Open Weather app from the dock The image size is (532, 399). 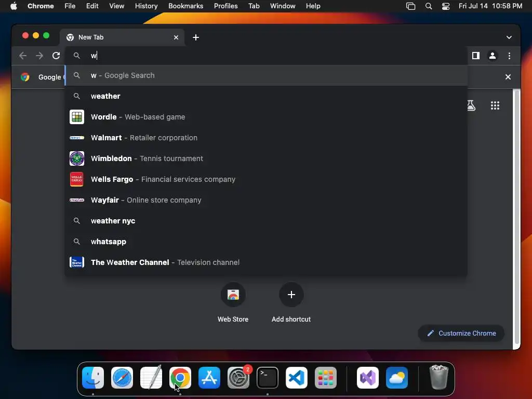pos(397,378)
